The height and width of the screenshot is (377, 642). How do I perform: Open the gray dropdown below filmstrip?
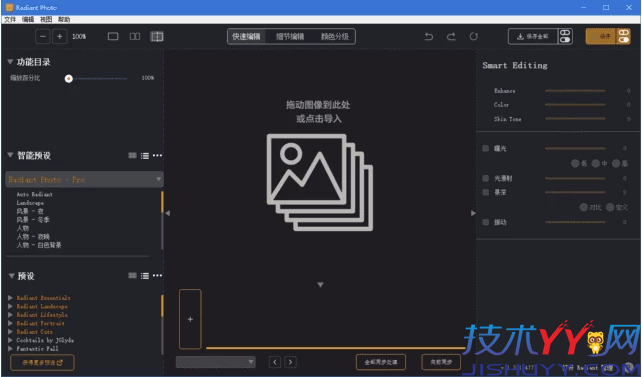pyautogui.click(x=216, y=362)
